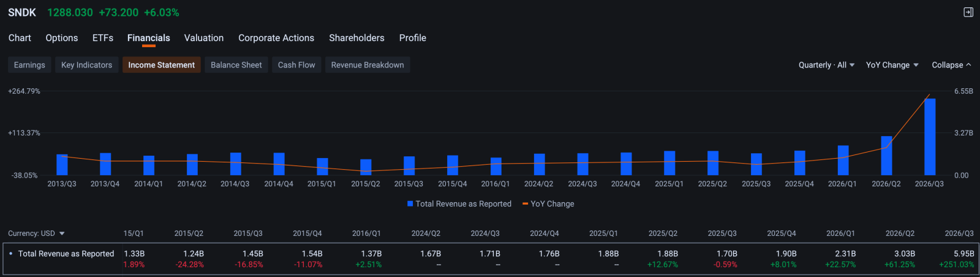Show Key Indicators section
Screen dimensions: 980x277
[86, 65]
